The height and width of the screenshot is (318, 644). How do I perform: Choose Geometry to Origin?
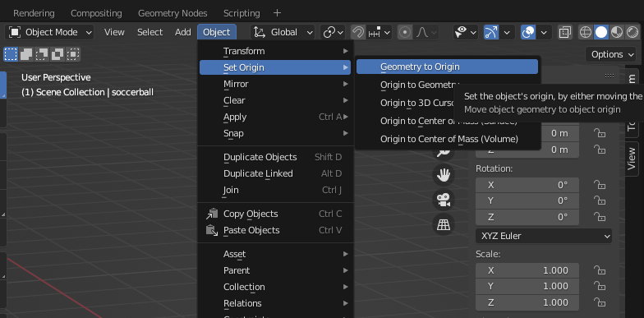447,67
